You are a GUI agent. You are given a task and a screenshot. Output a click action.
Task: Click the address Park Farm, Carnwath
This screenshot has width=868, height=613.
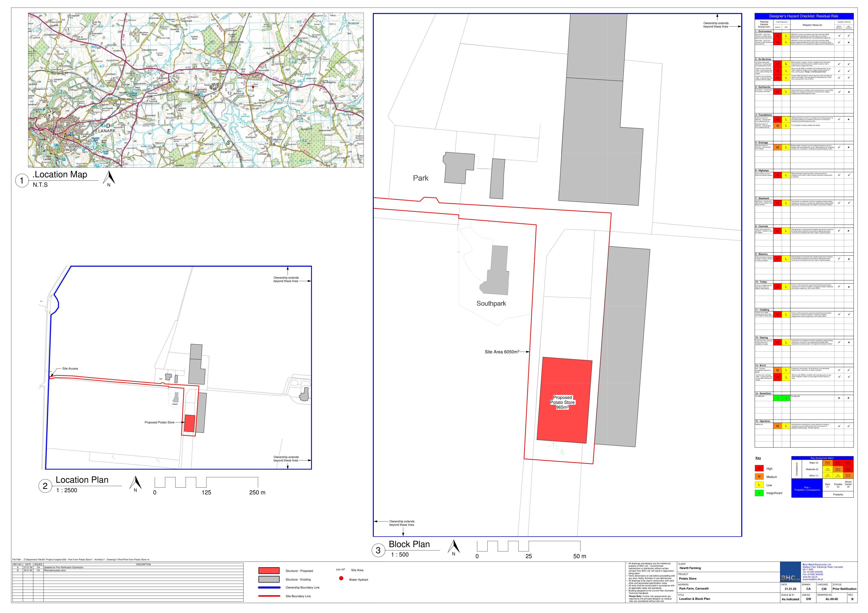point(694,588)
